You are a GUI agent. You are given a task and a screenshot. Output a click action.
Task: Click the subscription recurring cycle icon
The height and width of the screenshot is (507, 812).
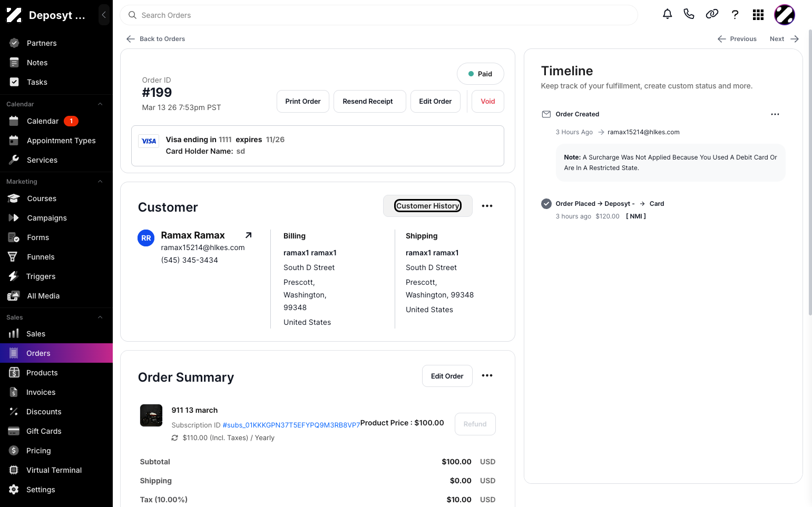(x=175, y=438)
